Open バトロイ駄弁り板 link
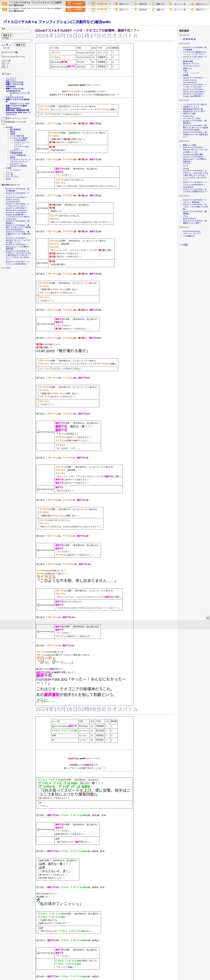The height and width of the screenshot is (980, 210). [x=17, y=136]
